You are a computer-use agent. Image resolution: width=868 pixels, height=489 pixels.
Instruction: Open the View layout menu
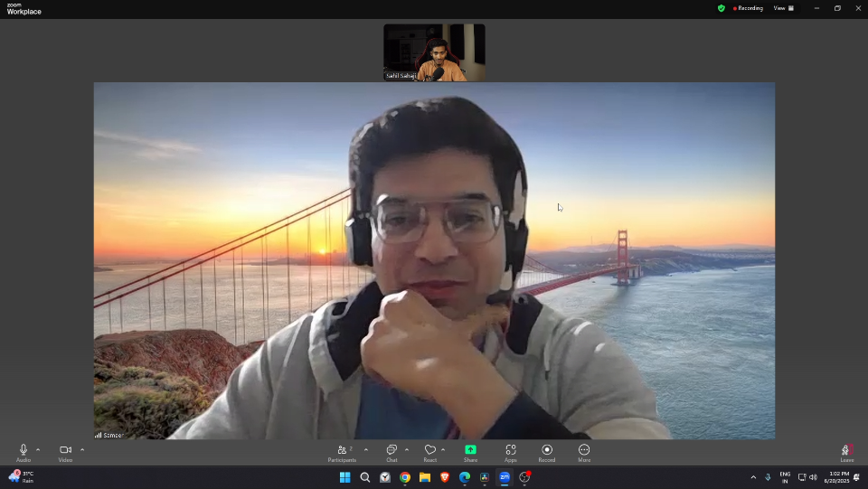tap(783, 8)
